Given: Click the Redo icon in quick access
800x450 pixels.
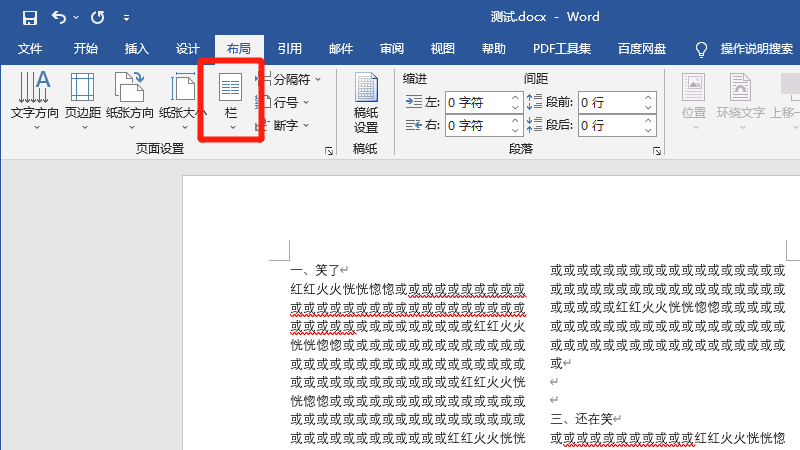Looking at the screenshot, I should tap(97, 17).
